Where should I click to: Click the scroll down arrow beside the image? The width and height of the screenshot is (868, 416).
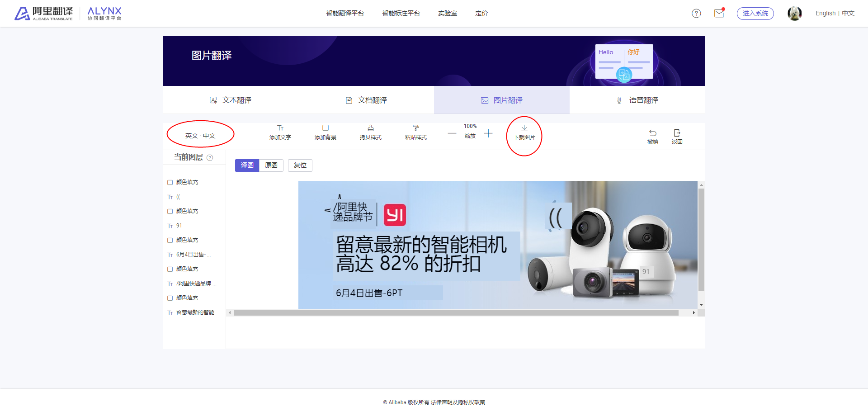(701, 305)
